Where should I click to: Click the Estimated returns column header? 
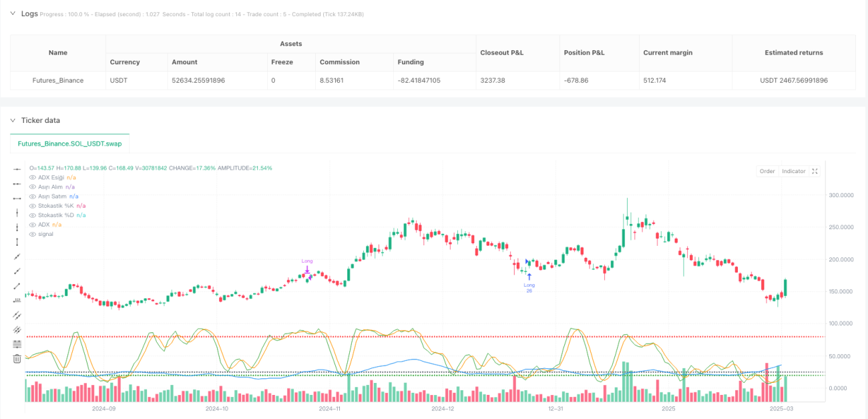(794, 53)
